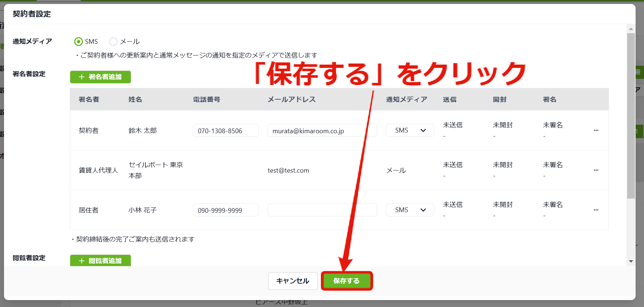Click the name 小林 花子

[143, 210]
